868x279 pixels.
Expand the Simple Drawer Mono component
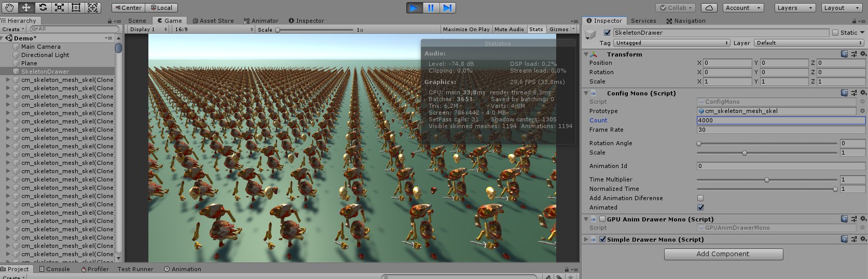point(586,240)
